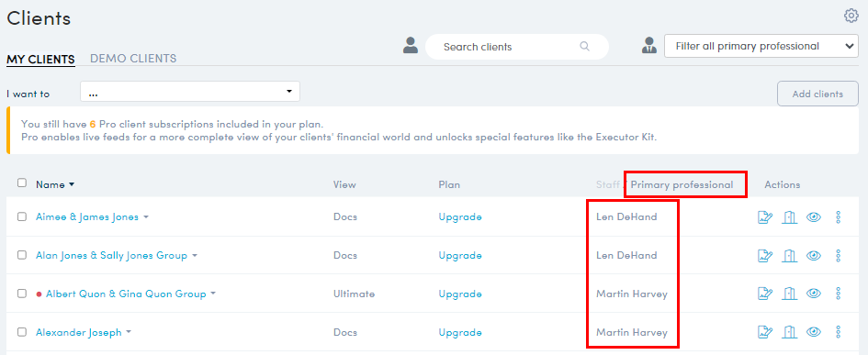Image resolution: width=868 pixels, height=355 pixels.
Task: Click the Docs view value for Alexander Joseph
Action: pos(344,332)
